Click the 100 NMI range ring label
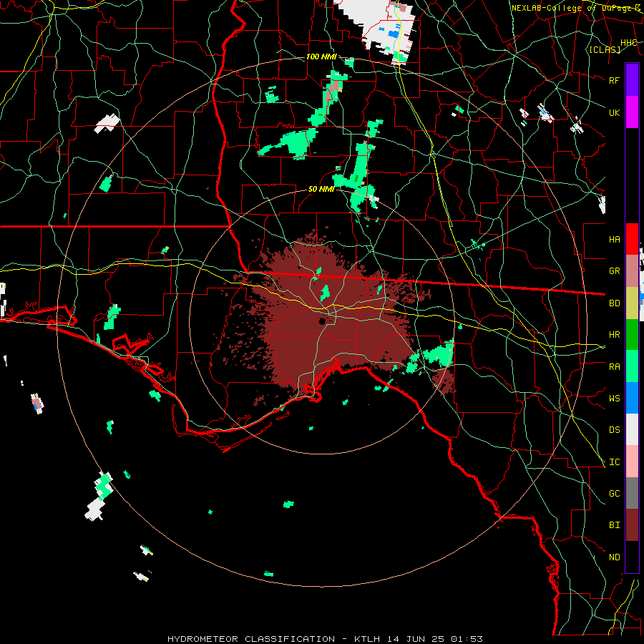 tap(321, 57)
